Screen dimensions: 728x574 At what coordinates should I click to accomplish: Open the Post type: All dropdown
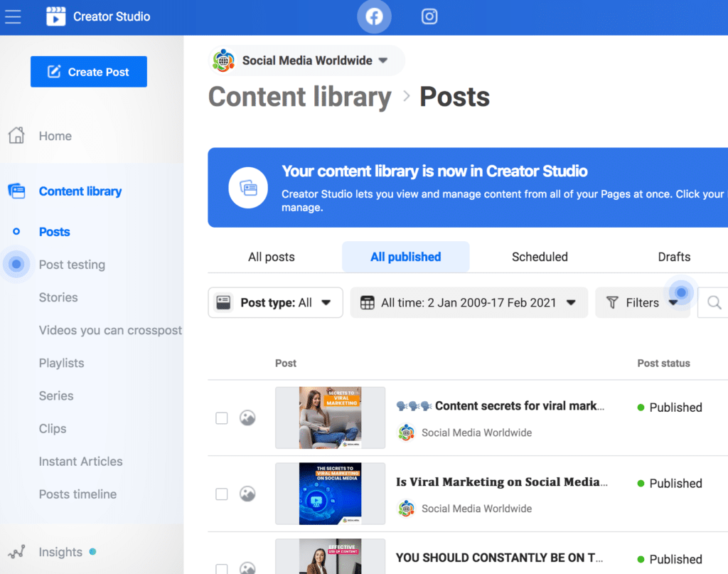coord(275,303)
